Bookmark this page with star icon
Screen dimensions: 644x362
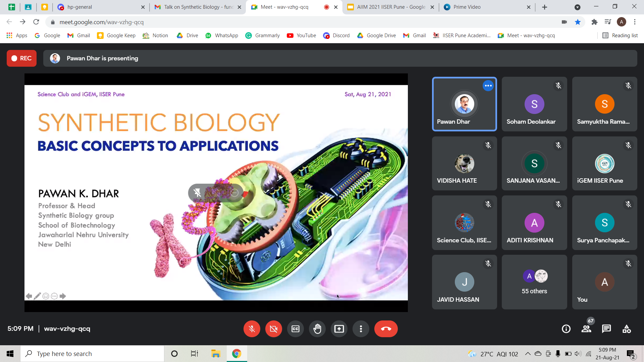(x=578, y=22)
